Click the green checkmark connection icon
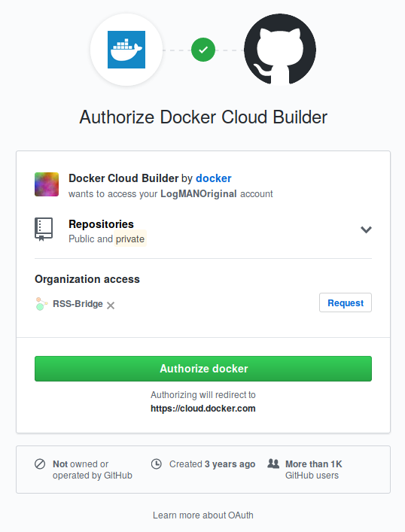 point(203,50)
